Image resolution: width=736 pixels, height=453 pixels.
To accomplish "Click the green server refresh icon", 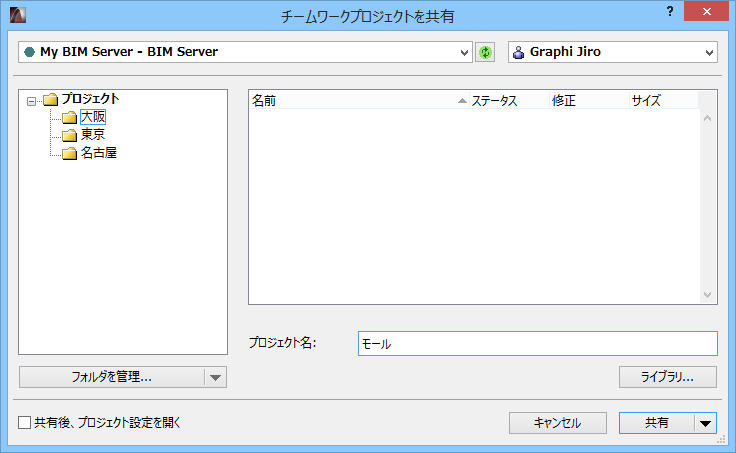I will [485, 52].
